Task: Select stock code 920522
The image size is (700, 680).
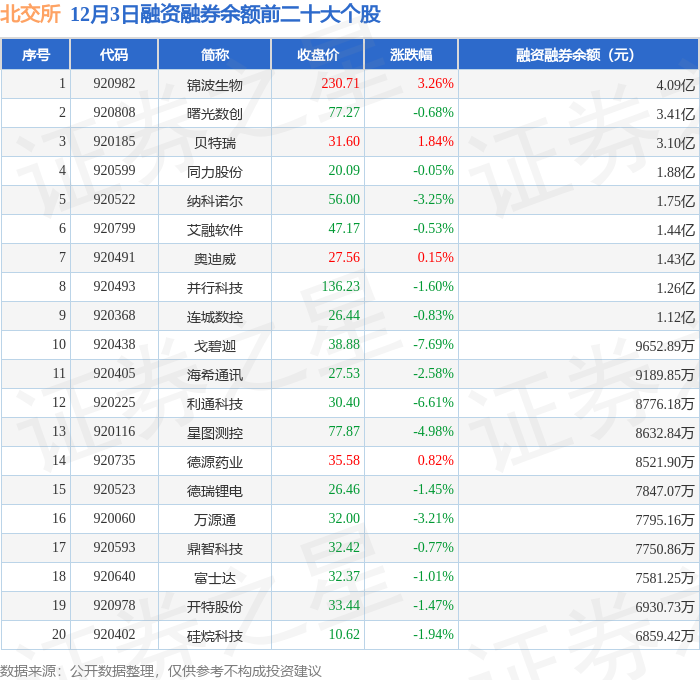Action: point(114,200)
